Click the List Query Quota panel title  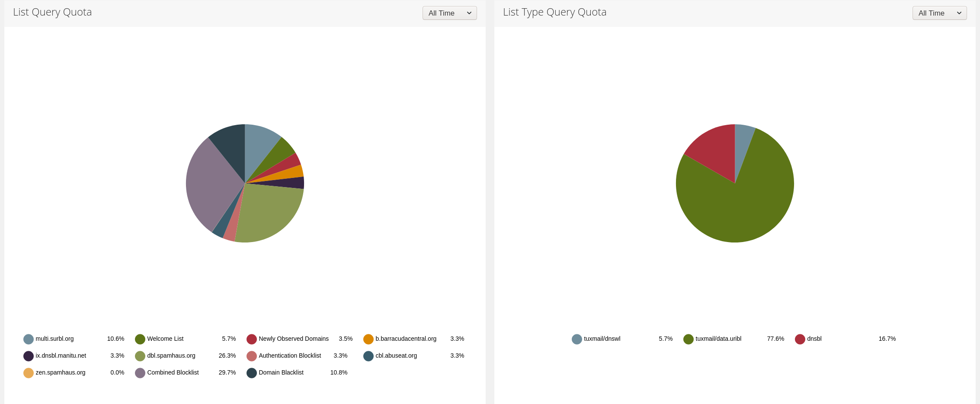pyautogui.click(x=52, y=12)
